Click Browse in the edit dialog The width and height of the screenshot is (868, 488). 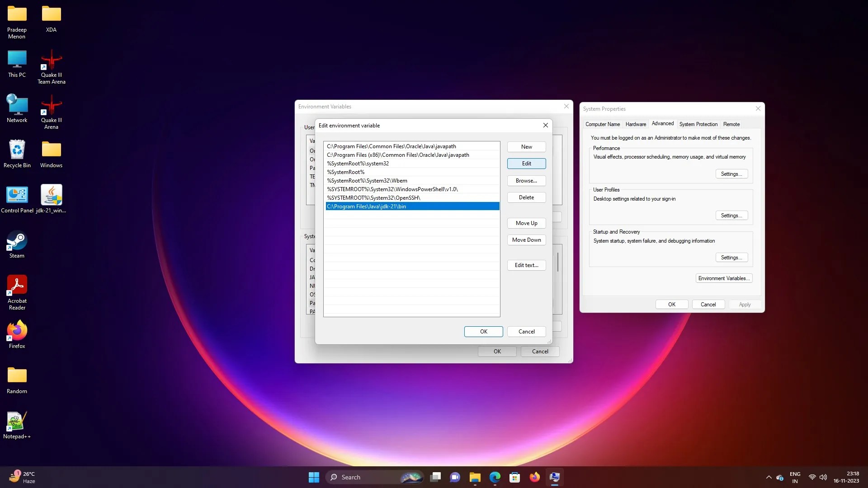[526, 180]
